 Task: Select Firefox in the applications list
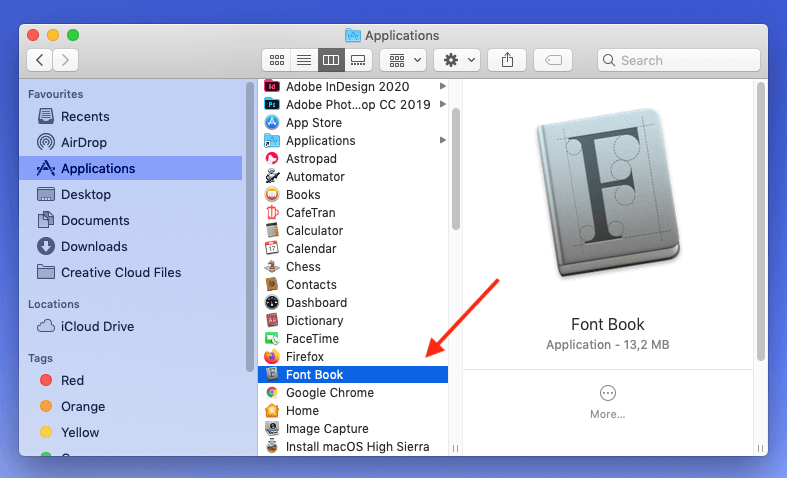click(304, 357)
